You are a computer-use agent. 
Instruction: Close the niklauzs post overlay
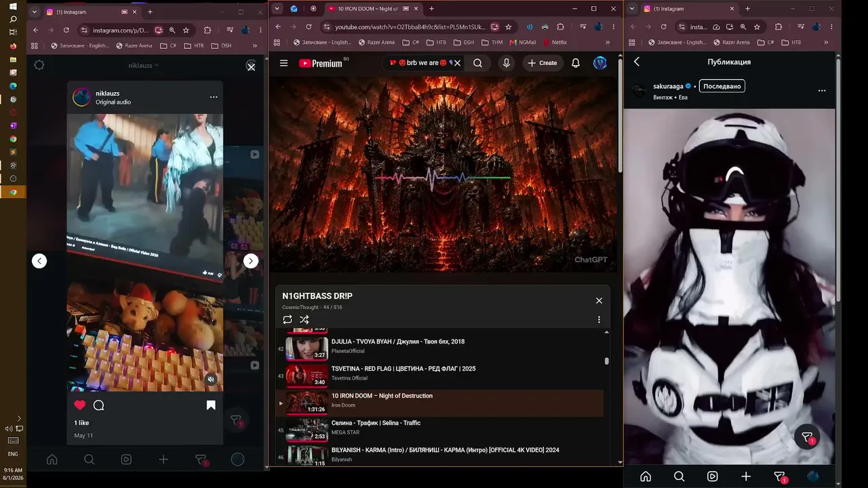point(251,67)
